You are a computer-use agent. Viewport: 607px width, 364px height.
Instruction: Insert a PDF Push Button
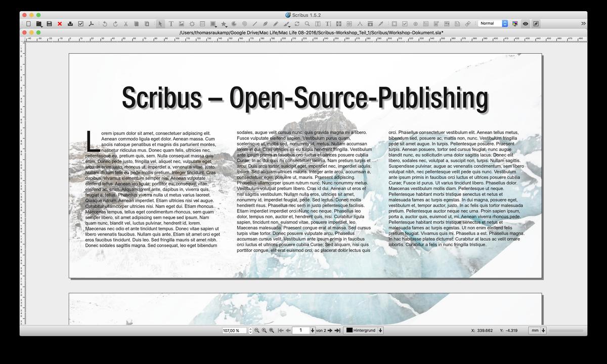395,24
